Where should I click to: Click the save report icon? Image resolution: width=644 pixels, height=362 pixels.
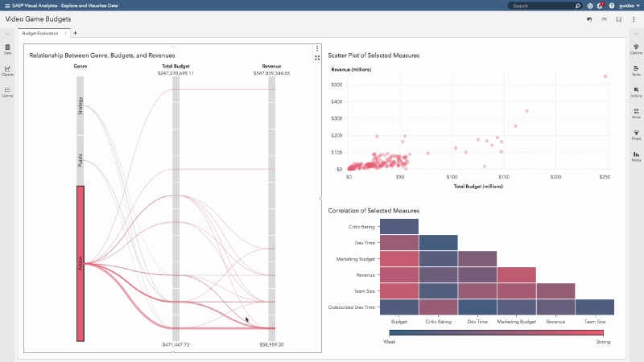618,19
